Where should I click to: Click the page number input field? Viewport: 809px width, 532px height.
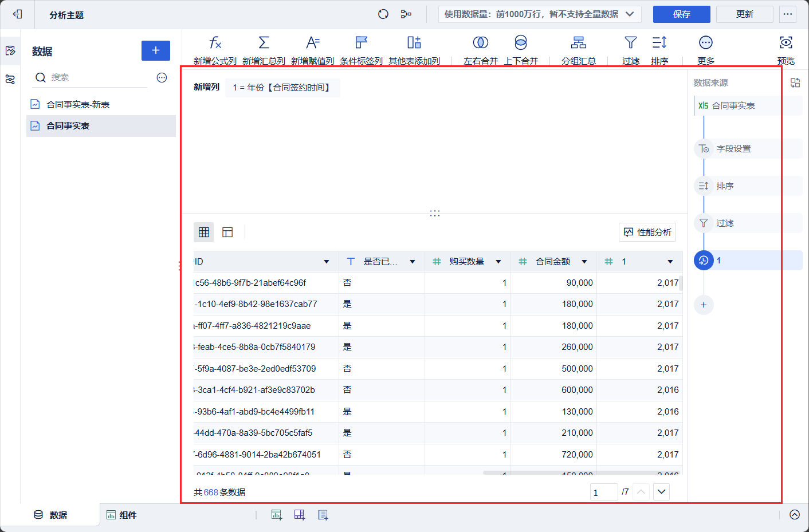(x=604, y=492)
